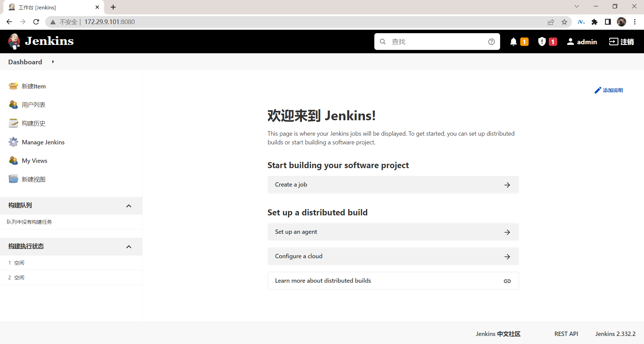Click the share page icon in address bar
644x344 pixels.
pos(551,22)
